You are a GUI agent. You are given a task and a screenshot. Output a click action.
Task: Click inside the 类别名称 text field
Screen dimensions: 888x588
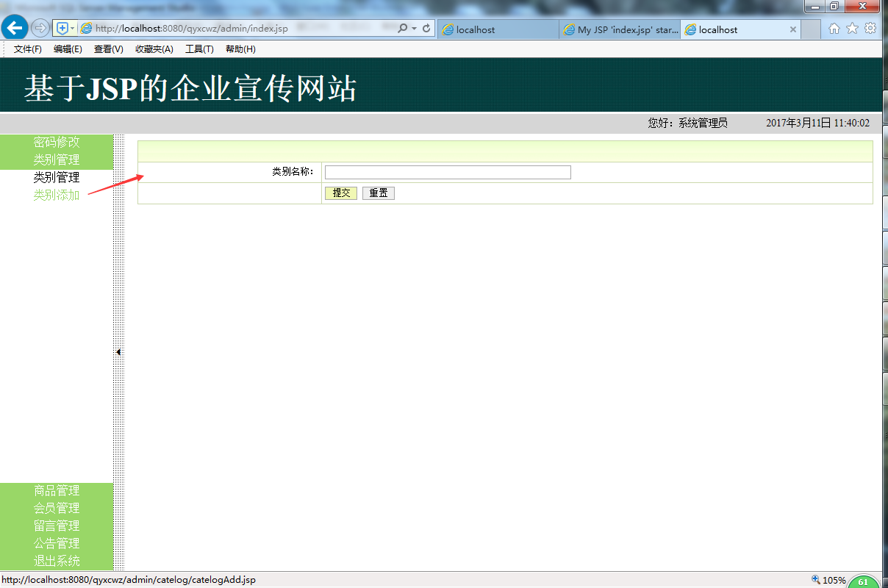447,172
